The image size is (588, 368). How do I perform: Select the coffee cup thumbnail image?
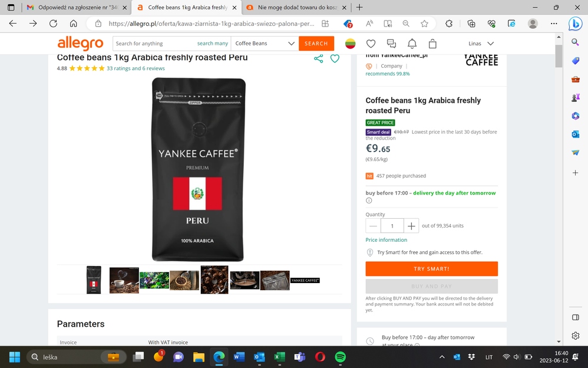(x=124, y=280)
